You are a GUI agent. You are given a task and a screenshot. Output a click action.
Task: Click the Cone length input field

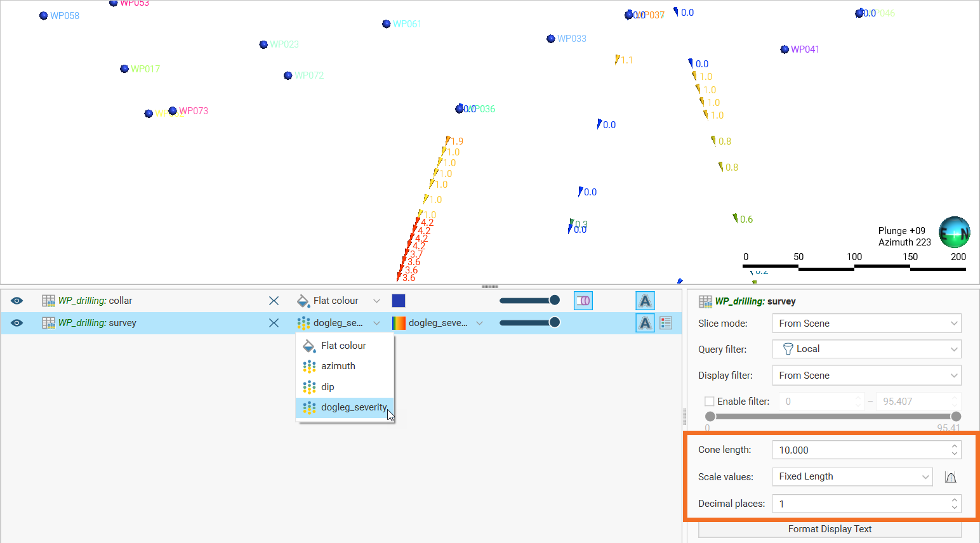860,450
